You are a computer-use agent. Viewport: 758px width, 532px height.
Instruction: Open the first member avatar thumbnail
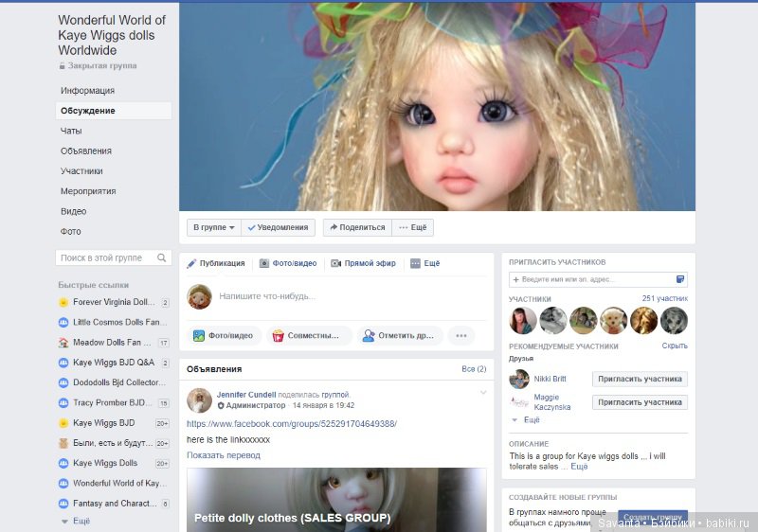click(522, 321)
